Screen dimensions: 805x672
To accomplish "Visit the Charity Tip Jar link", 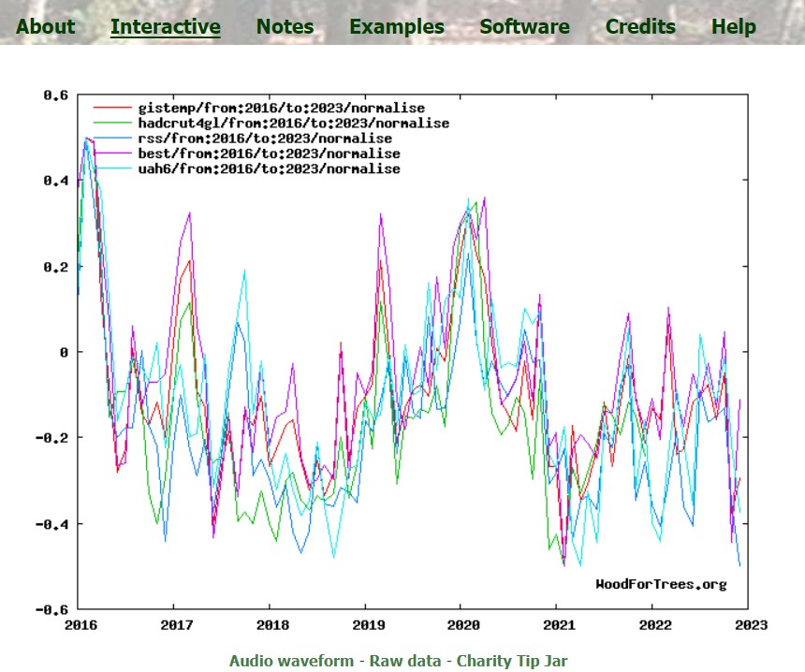I will pyautogui.click(x=511, y=661).
